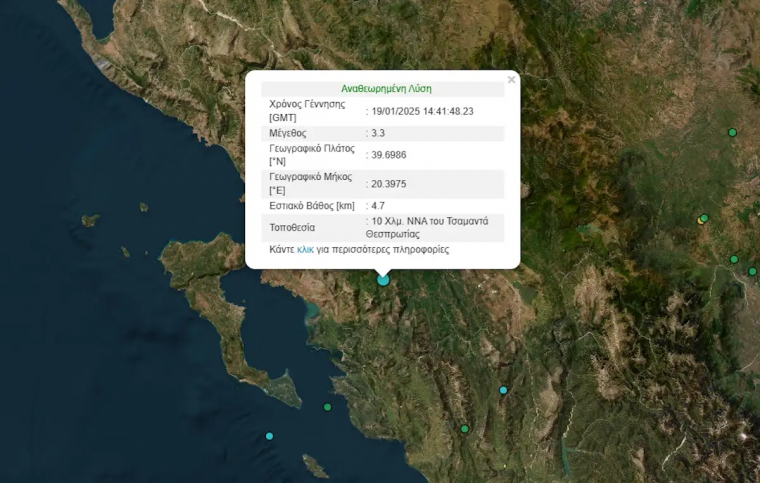Select the cyan marker in the sea near Paxos

(x=269, y=435)
